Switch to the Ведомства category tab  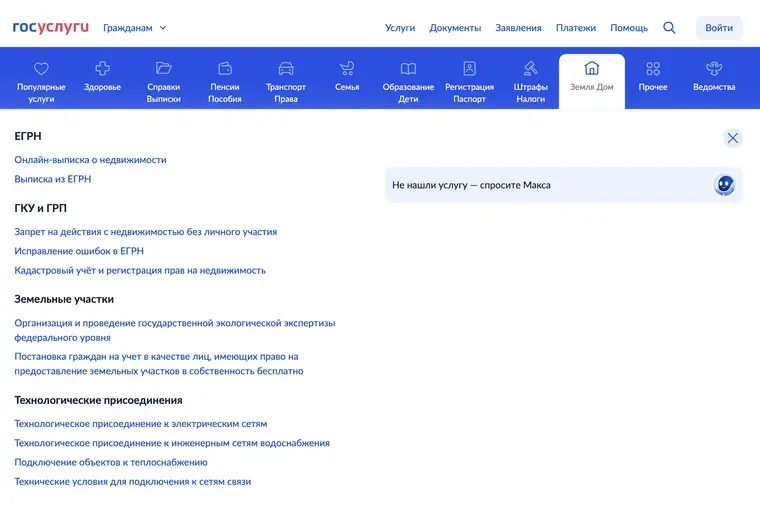714,78
